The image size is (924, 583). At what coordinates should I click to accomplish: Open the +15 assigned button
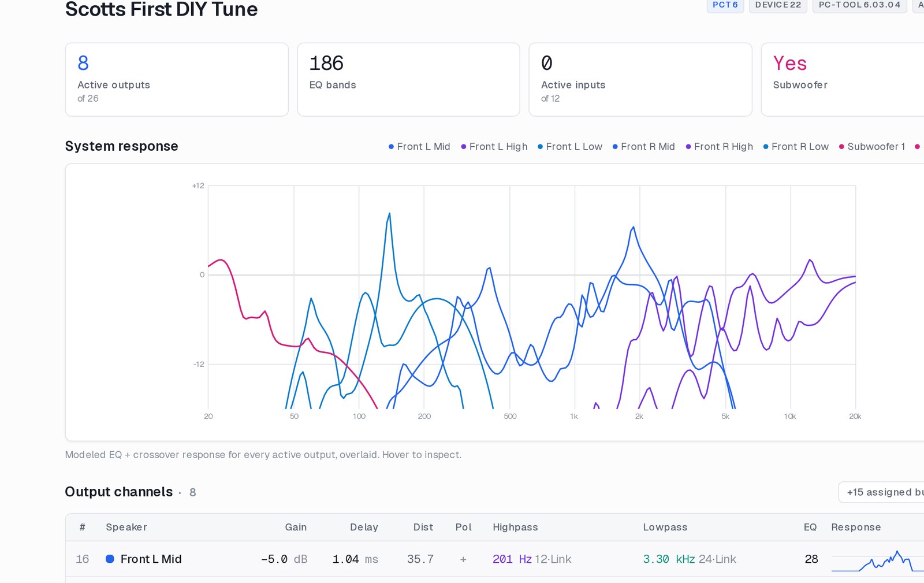pos(881,492)
